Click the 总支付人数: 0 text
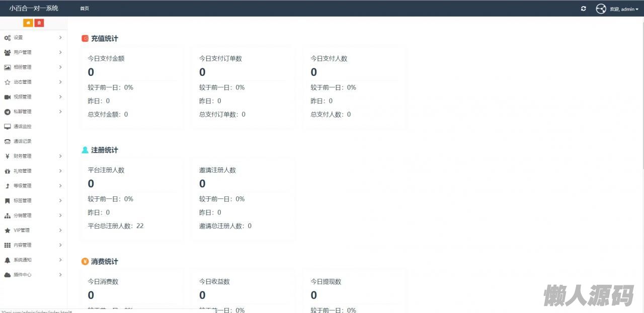This screenshot has width=644, height=313. click(331, 115)
